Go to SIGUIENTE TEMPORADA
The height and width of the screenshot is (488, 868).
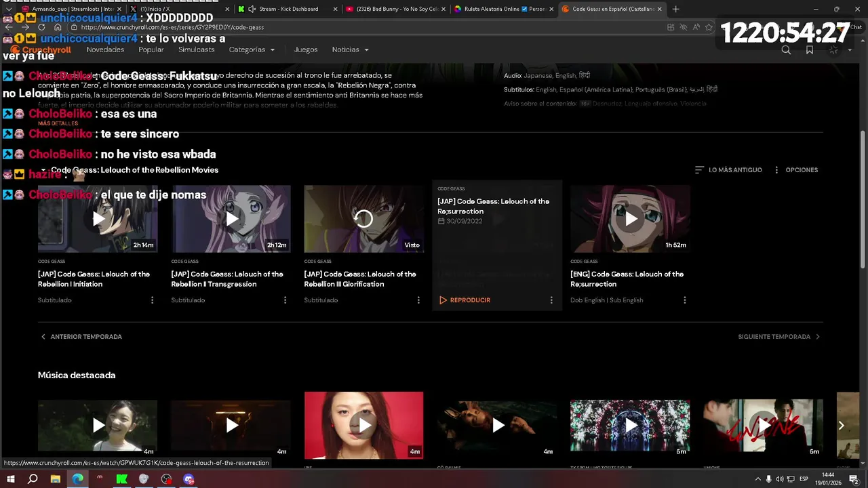coord(779,337)
